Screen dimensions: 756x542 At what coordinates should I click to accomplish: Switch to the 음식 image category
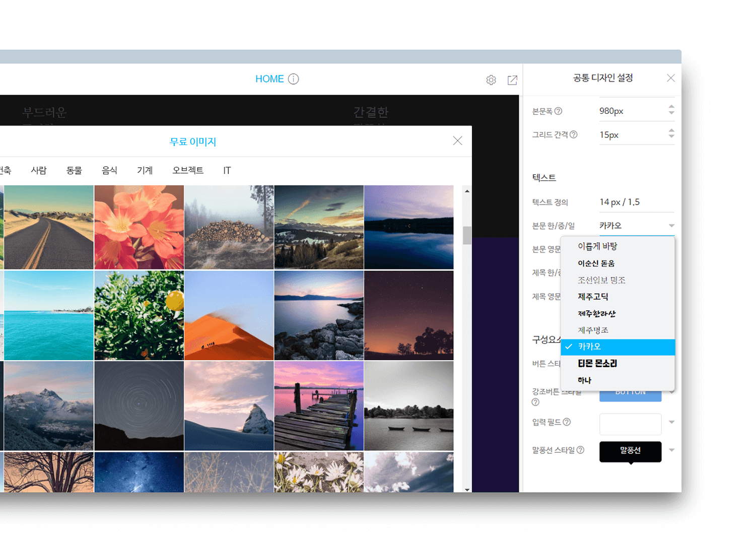click(x=109, y=170)
